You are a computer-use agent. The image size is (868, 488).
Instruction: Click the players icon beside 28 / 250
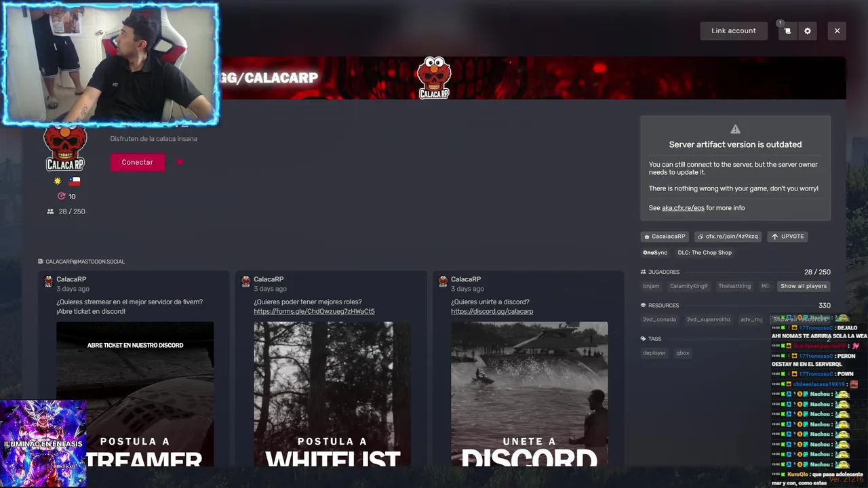pyautogui.click(x=50, y=211)
